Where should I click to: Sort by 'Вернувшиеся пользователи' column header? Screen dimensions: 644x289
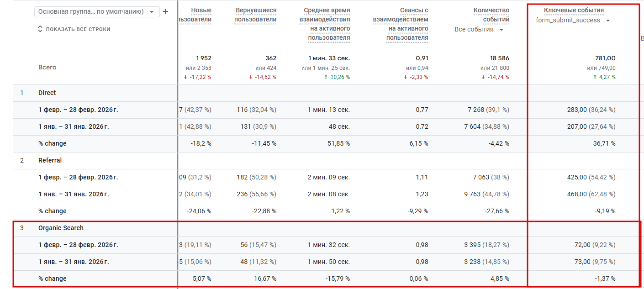(x=255, y=15)
